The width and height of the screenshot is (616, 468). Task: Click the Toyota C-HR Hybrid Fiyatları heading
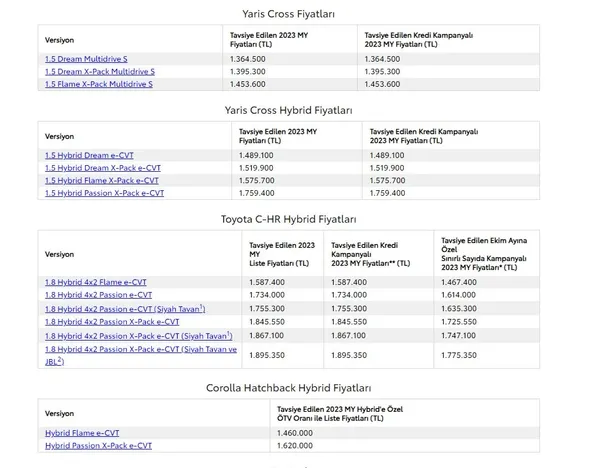308,219
